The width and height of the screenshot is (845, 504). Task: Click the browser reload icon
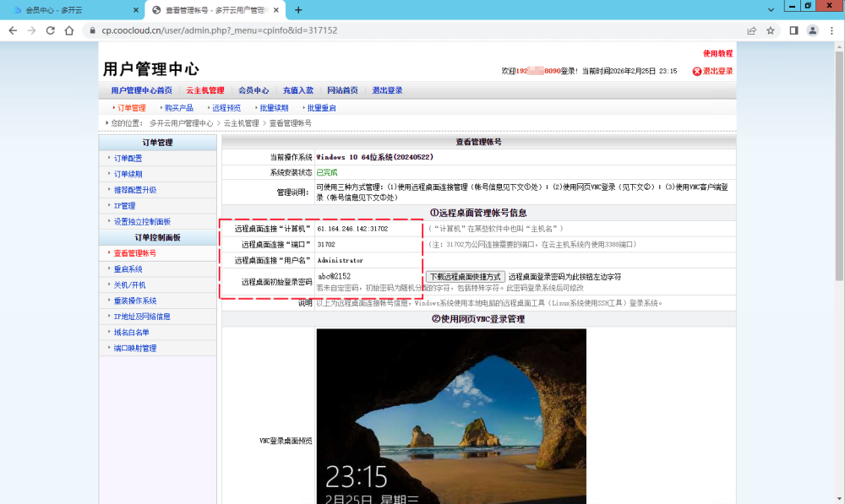pyautogui.click(x=50, y=30)
